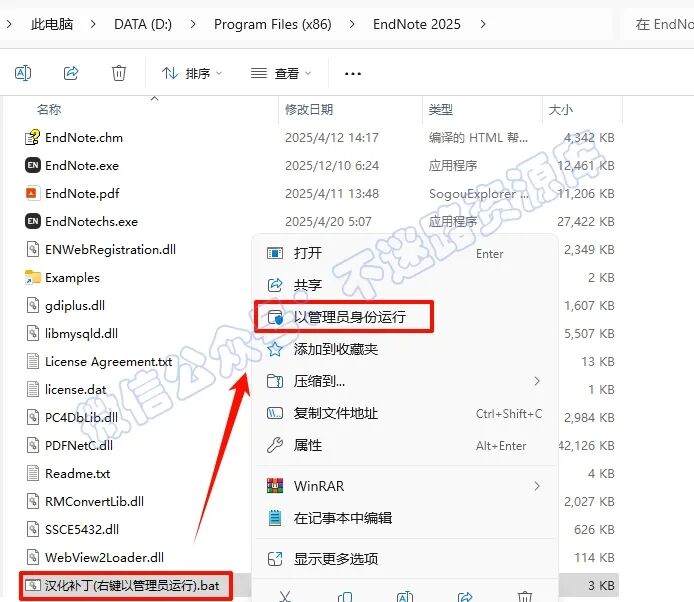
Task: Select the SSCE5432.dll file icon
Action: (x=33, y=529)
